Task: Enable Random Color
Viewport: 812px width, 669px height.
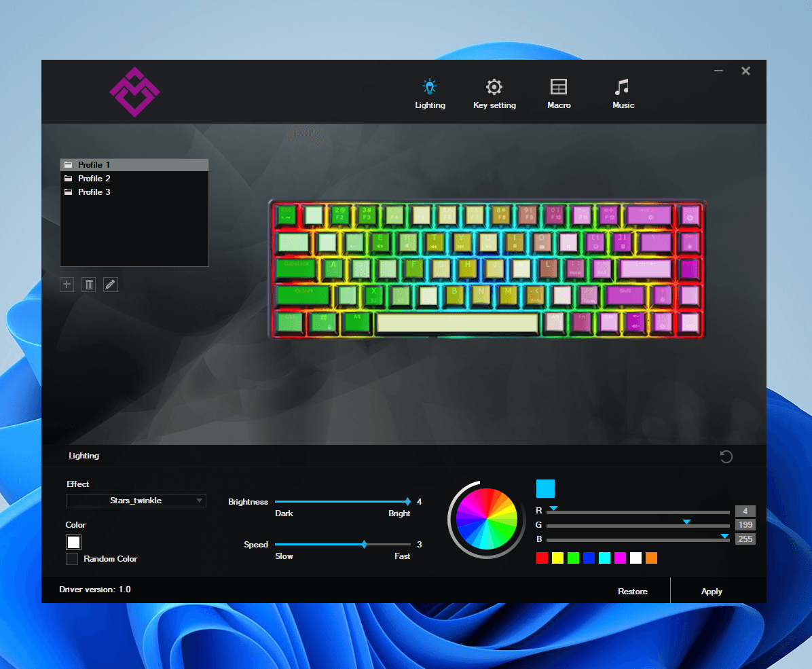Action: pos(72,558)
